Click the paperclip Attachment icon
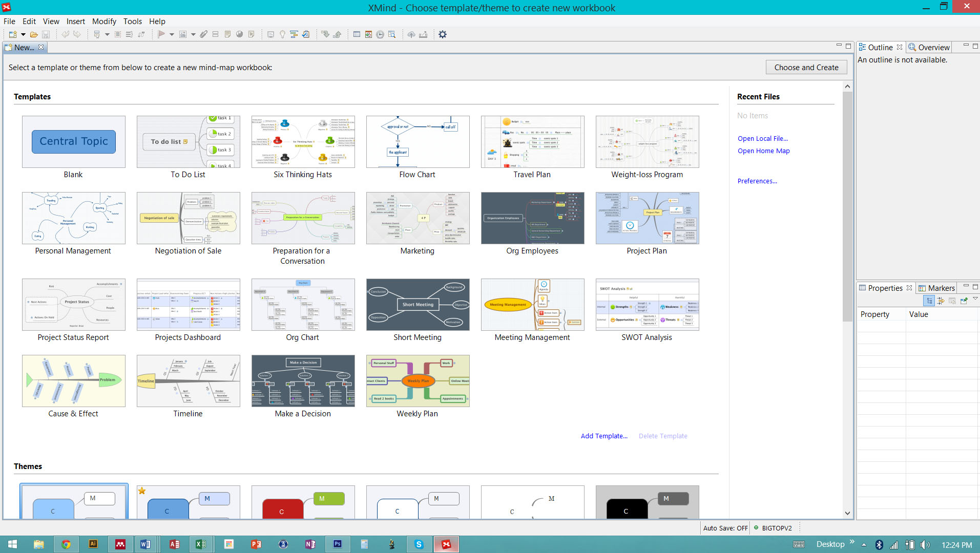 [204, 34]
